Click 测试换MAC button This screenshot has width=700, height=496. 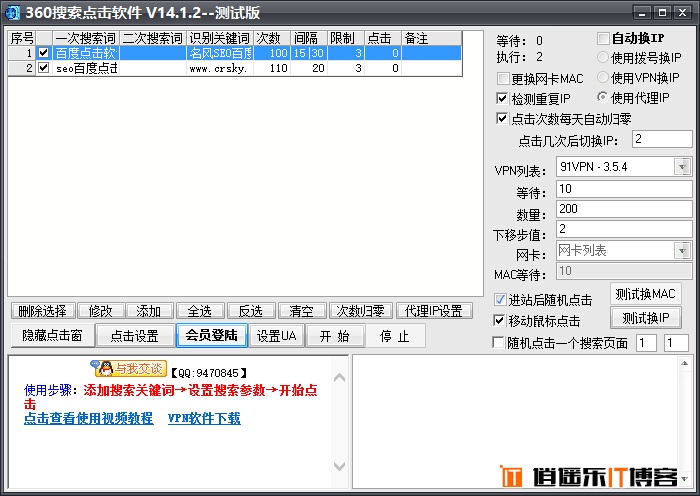(x=646, y=294)
